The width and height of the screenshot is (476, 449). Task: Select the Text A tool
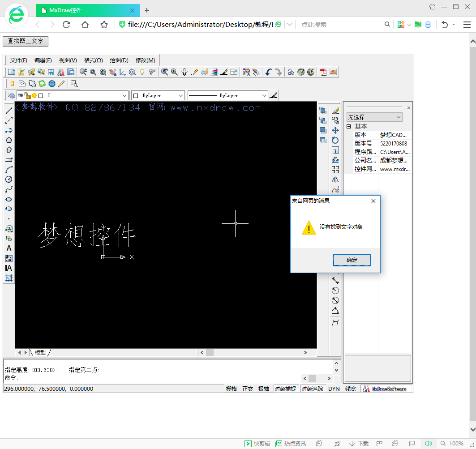pyautogui.click(x=9, y=248)
